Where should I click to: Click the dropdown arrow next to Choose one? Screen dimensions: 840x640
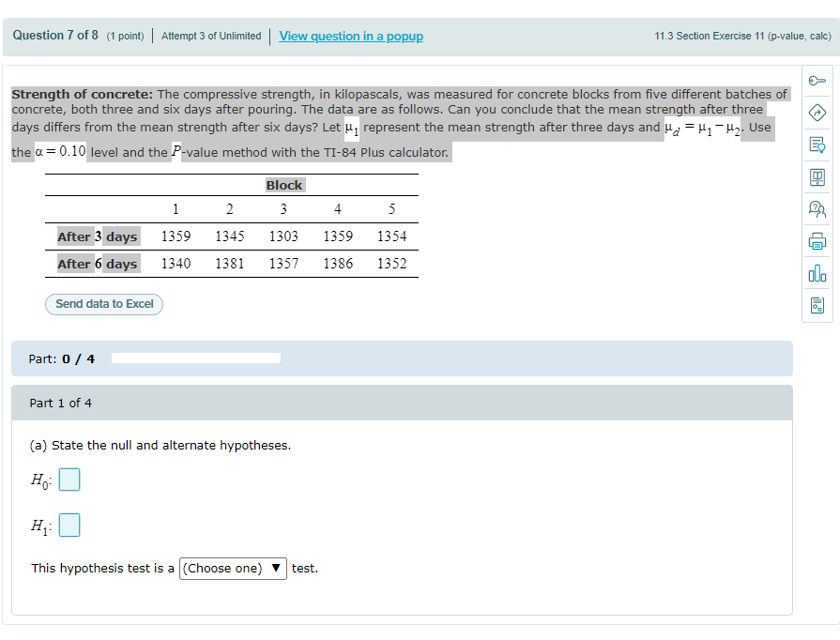pos(276,568)
